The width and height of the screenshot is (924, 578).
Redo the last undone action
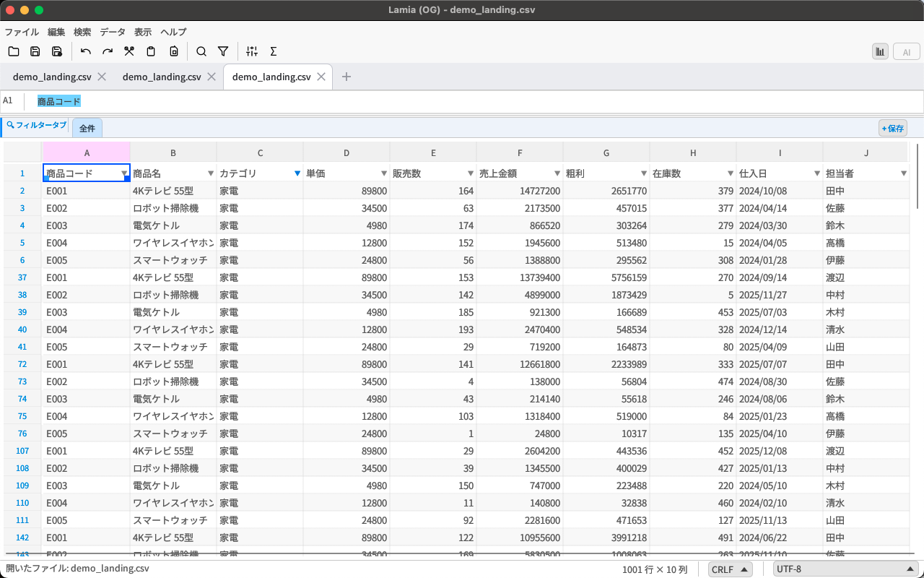point(108,51)
